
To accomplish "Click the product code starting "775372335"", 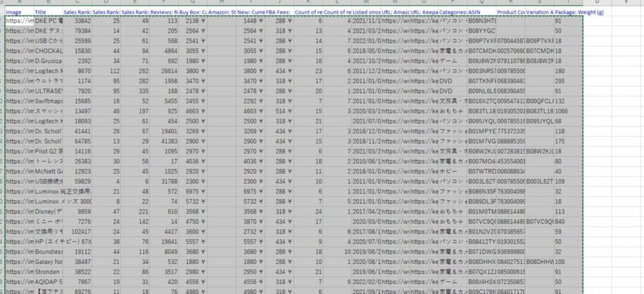I will coord(511,131).
